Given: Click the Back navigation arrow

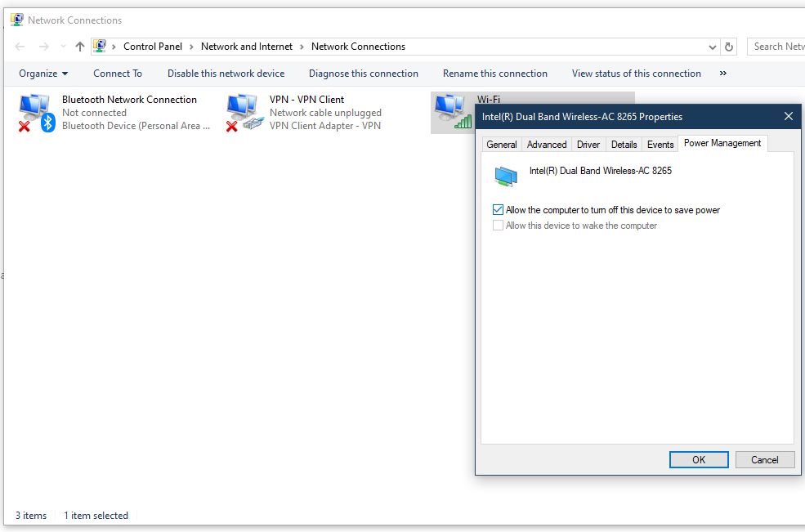Looking at the screenshot, I should pos(20,47).
